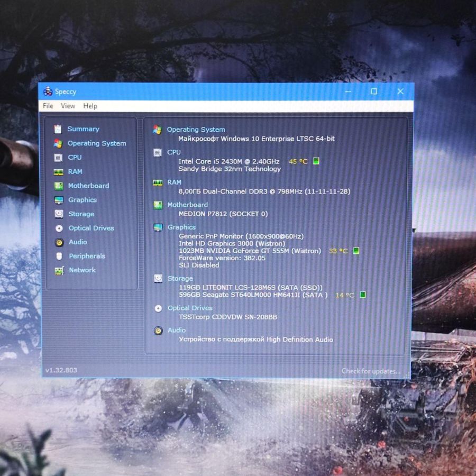Click the Audio speaker icon in sidebar
The width and height of the screenshot is (476, 476).
[x=59, y=242]
